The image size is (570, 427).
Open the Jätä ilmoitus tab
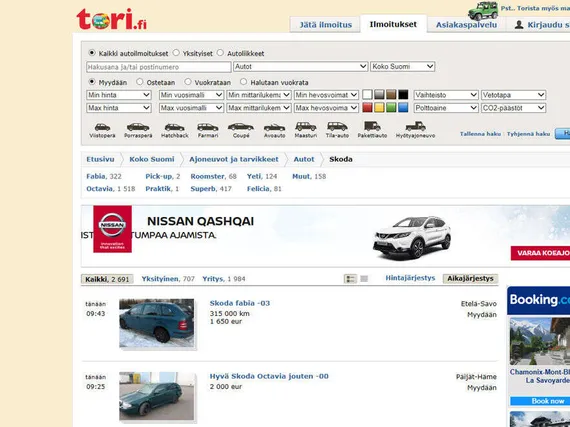point(325,25)
